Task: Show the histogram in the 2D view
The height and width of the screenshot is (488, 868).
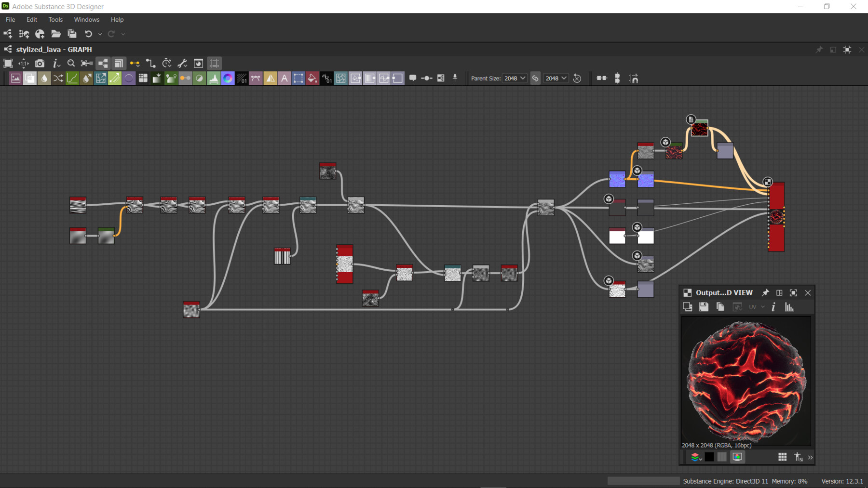Action: [x=789, y=307]
